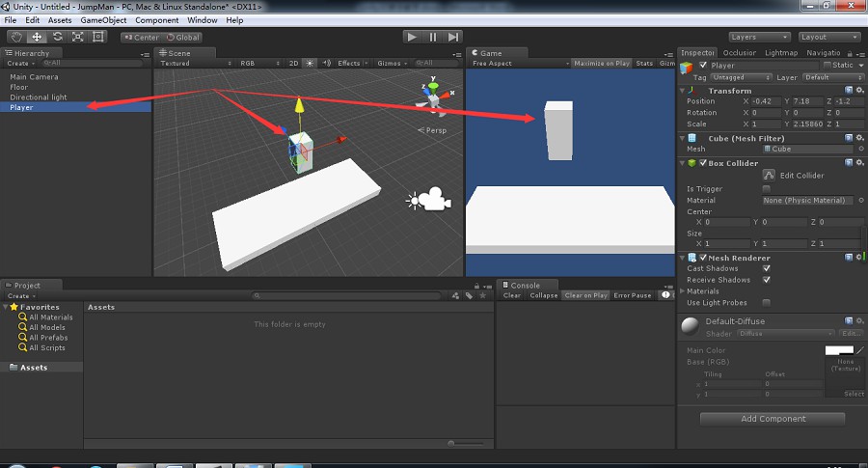Toggle Box Collider enabled checkbox

click(x=703, y=163)
